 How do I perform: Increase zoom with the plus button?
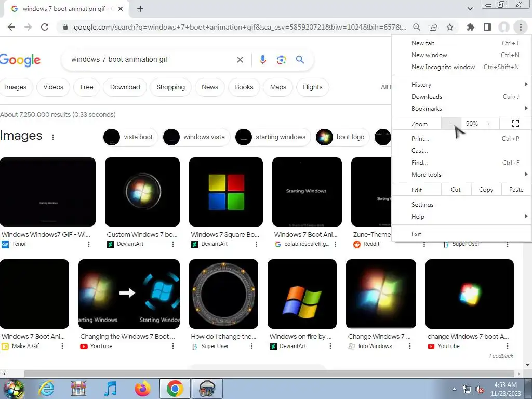click(489, 124)
